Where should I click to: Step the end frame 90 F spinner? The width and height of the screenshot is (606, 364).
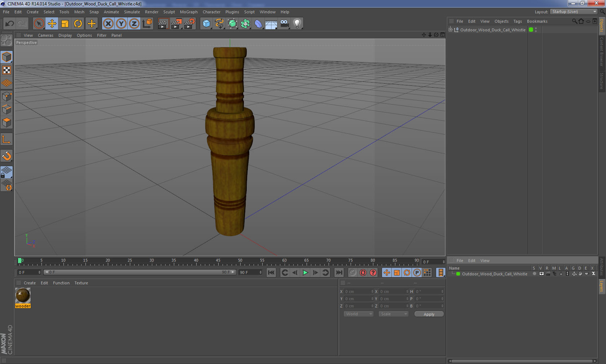coord(260,272)
